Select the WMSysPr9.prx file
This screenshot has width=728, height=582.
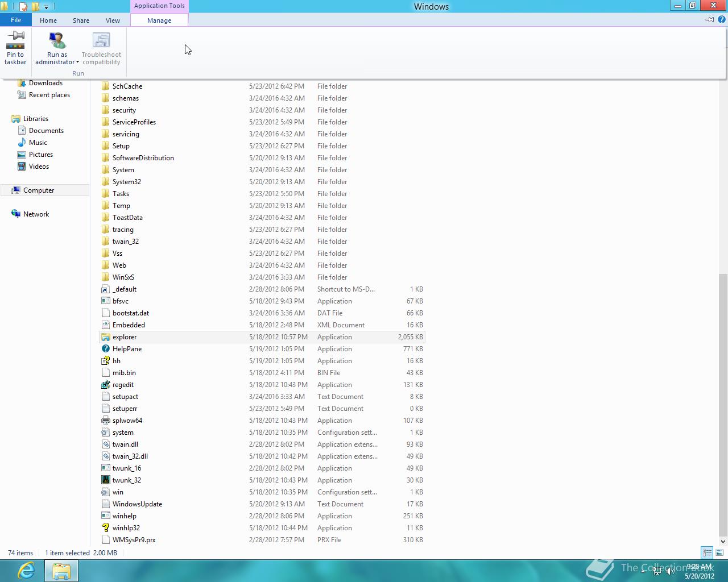(262, 540)
